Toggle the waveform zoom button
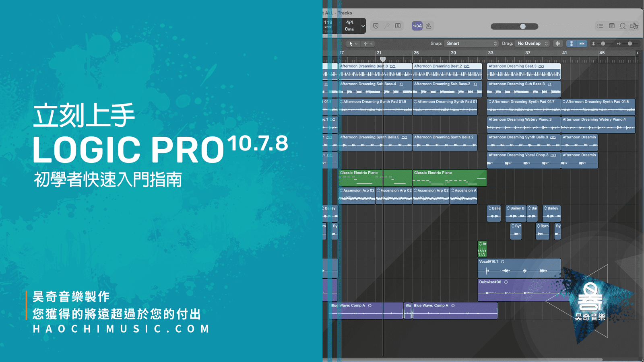Viewport: 644px width, 362px height. [558, 43]
